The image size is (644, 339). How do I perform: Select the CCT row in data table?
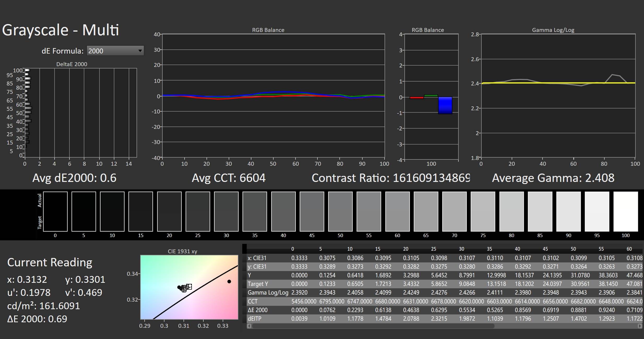click(253, 301)
